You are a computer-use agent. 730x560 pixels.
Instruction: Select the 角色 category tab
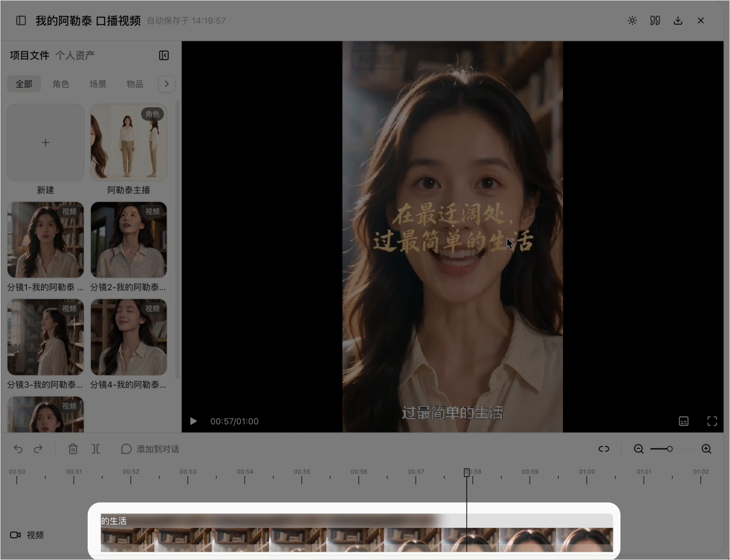[61, 84]
